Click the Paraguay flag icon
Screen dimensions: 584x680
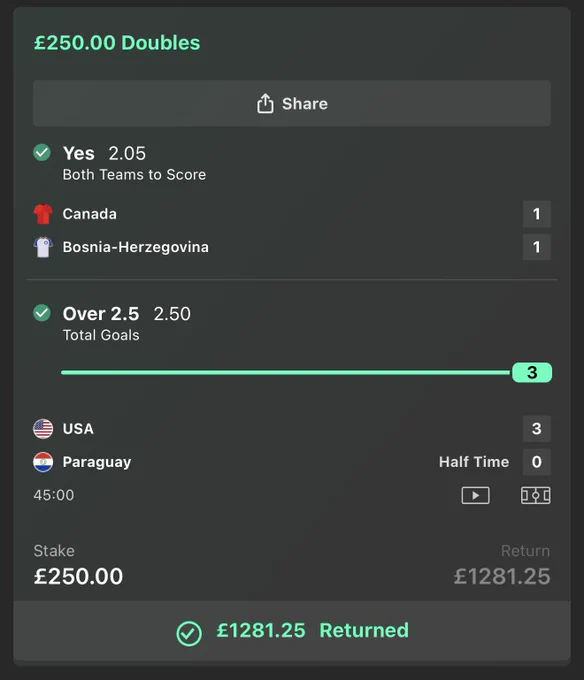(43, 462)
